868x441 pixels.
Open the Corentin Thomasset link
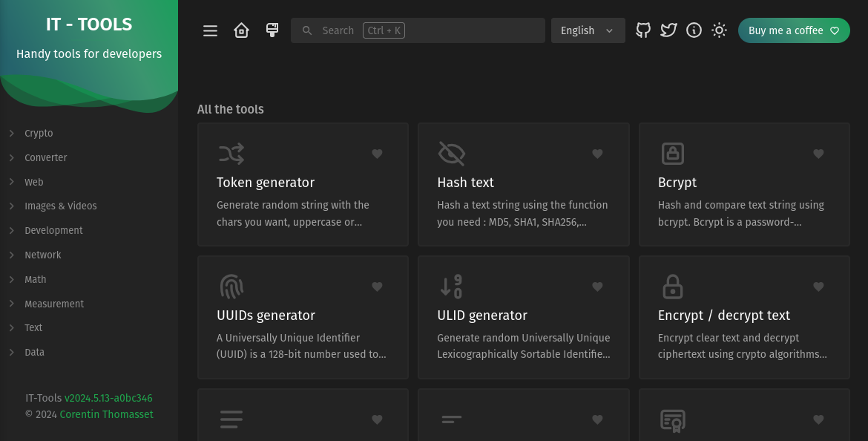pyautogui.click(x=106, y=414)
